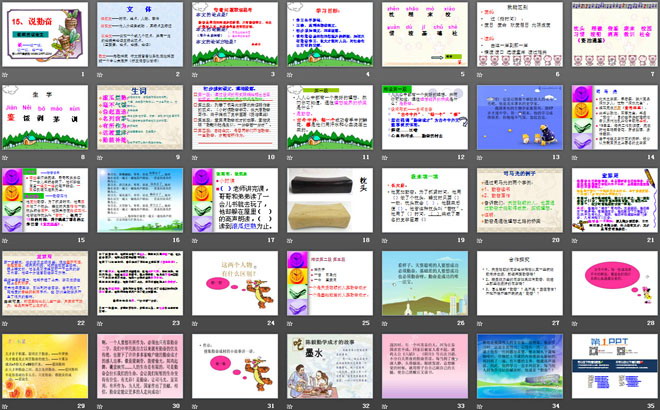Image resolution: width=660 pixels, height=410 pixels.
Task: Click the animation star icon under slide 12
Action: [385, 157]
